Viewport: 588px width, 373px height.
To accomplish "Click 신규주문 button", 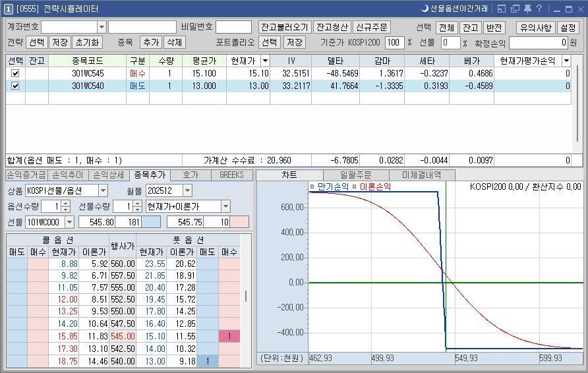I will pos(372,28).
